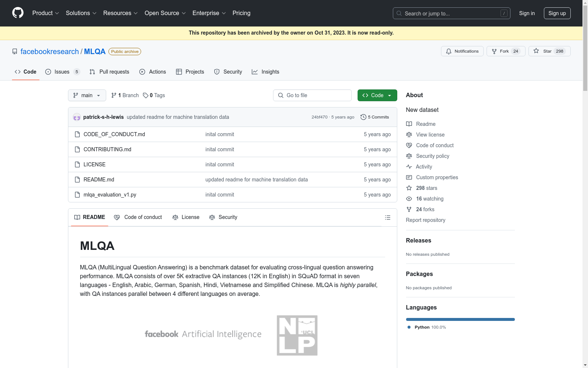Screen dimensions: 588x368
Task: Click file icon for README.md
Action: (77, 180)
